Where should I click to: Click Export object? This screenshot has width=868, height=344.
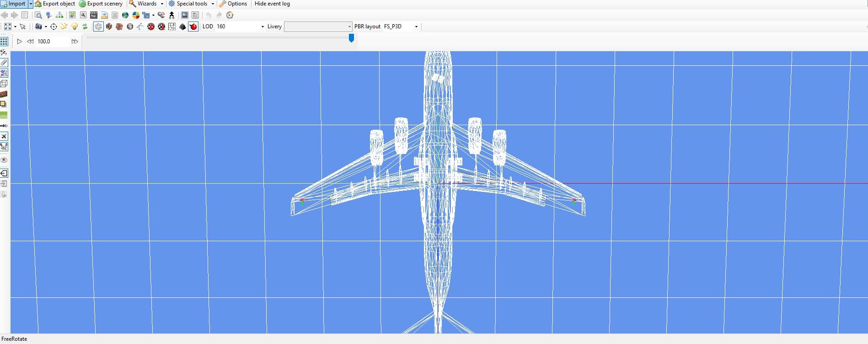click(x=55, y=4)
